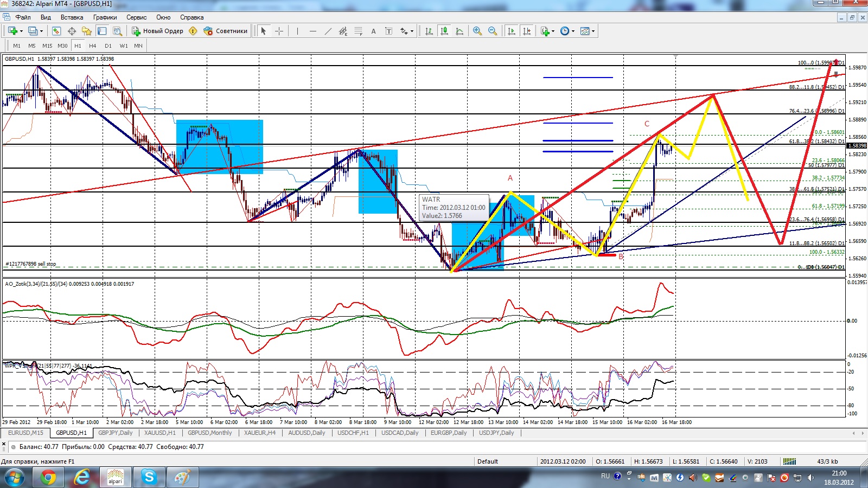Click the zoom in magnifier icon
868x488 pixels.
pyautogui.click(x=477, y=31)
